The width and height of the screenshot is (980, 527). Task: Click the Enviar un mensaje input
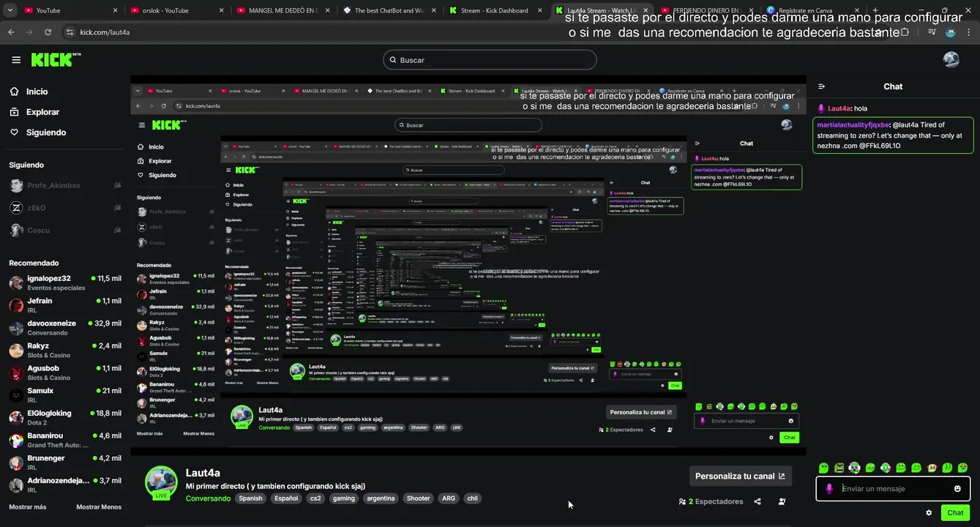tap(894, 488)
